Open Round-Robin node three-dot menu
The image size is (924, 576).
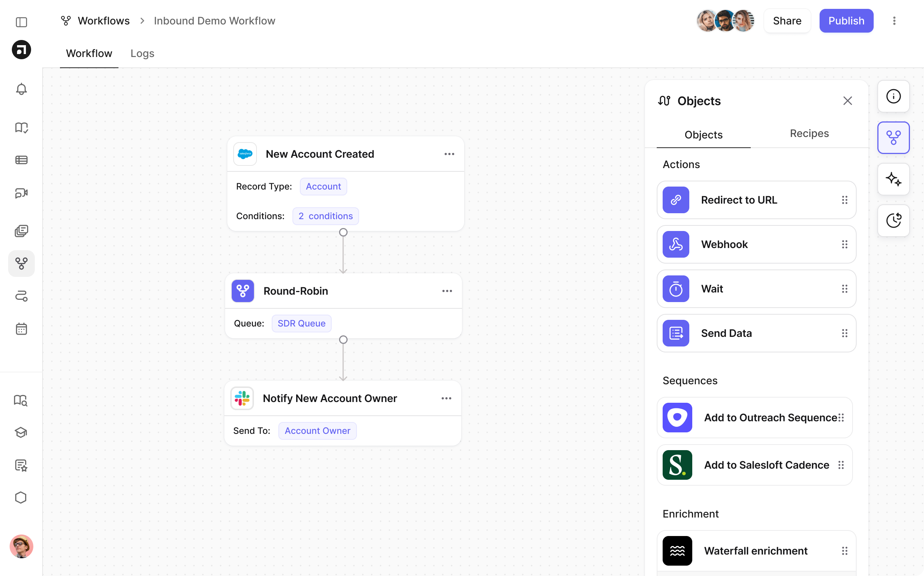tap(447, 291)
